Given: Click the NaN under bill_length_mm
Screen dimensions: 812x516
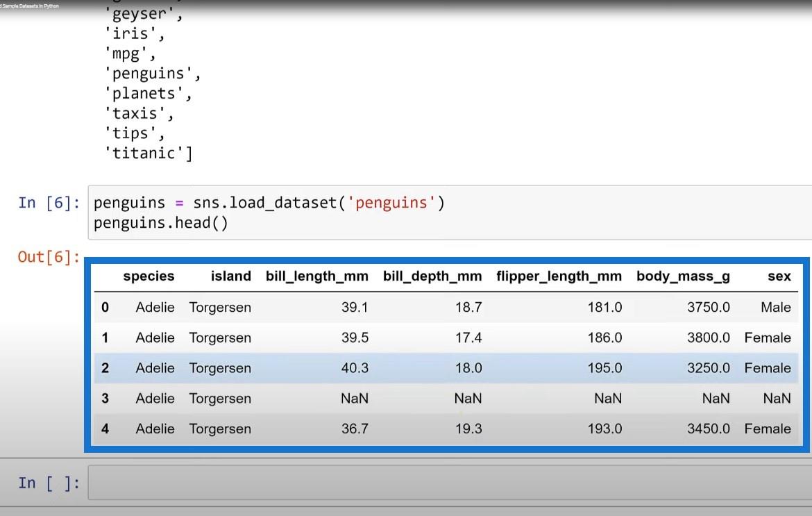Looking at the screenshot, I should 355,399.
